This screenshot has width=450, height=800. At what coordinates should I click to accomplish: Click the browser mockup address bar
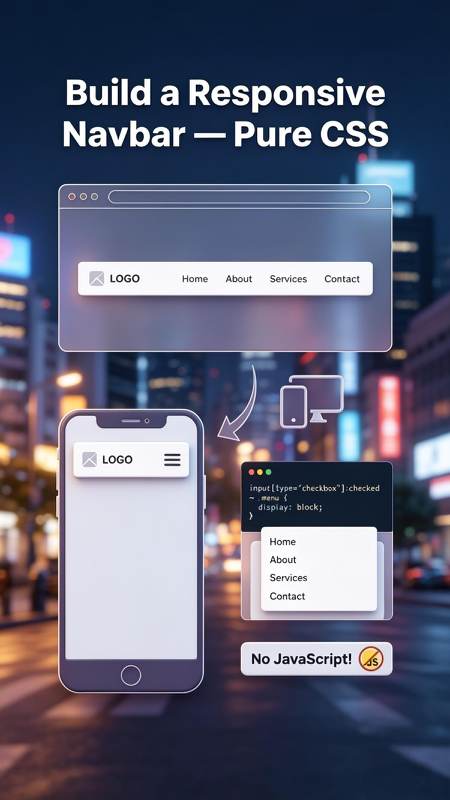tap(239, 197)
